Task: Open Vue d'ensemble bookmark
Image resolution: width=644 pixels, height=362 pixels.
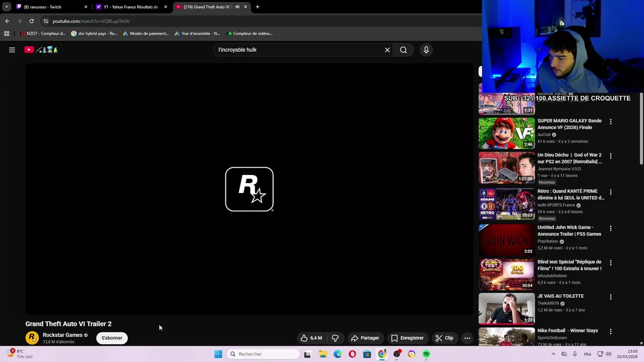Action: coord(197,34)
